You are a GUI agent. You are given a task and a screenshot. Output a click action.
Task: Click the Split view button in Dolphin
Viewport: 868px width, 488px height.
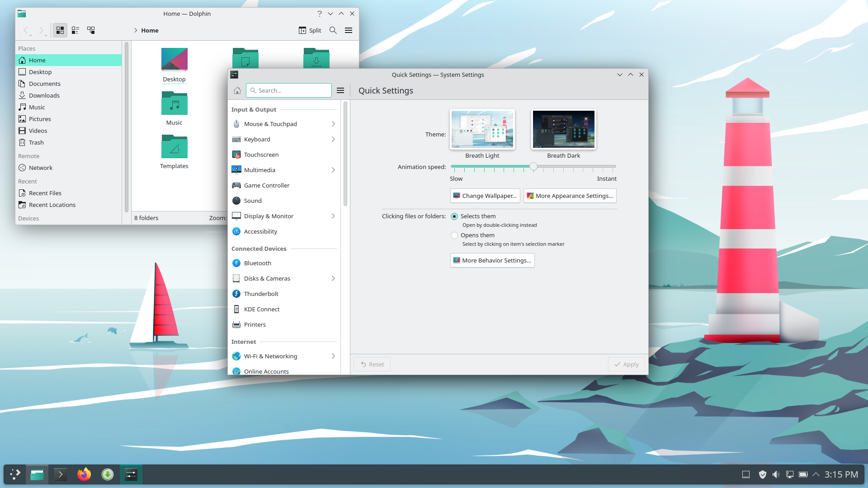[x=310, y=30]
